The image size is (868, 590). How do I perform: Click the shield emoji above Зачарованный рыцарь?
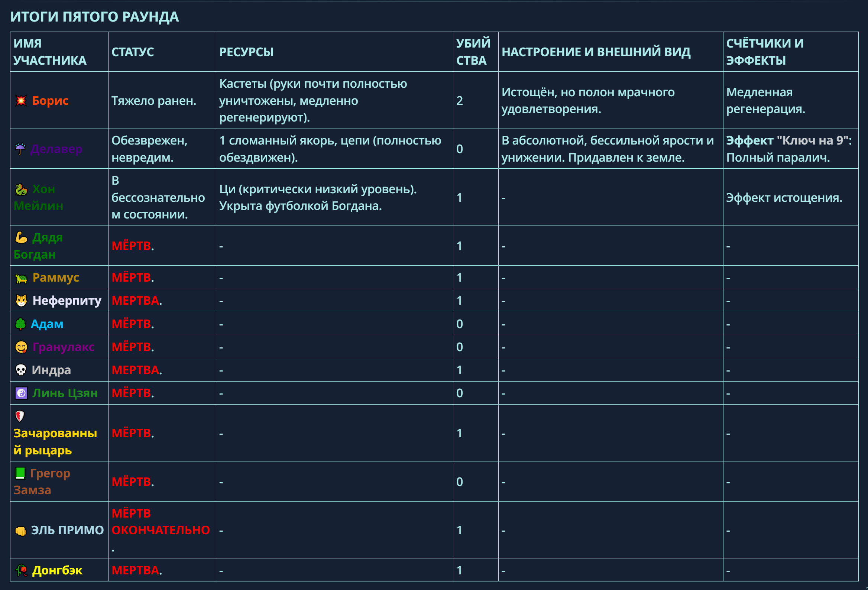(x=20, y=416)
